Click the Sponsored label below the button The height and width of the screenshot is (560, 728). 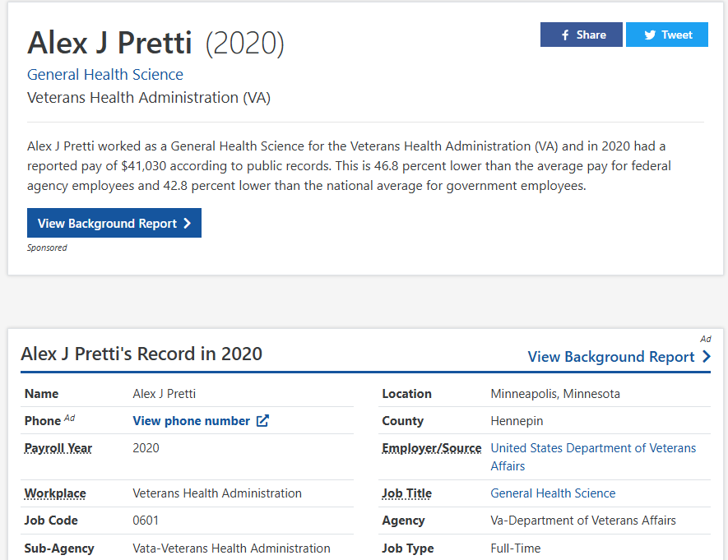click(x=47, y=248)
